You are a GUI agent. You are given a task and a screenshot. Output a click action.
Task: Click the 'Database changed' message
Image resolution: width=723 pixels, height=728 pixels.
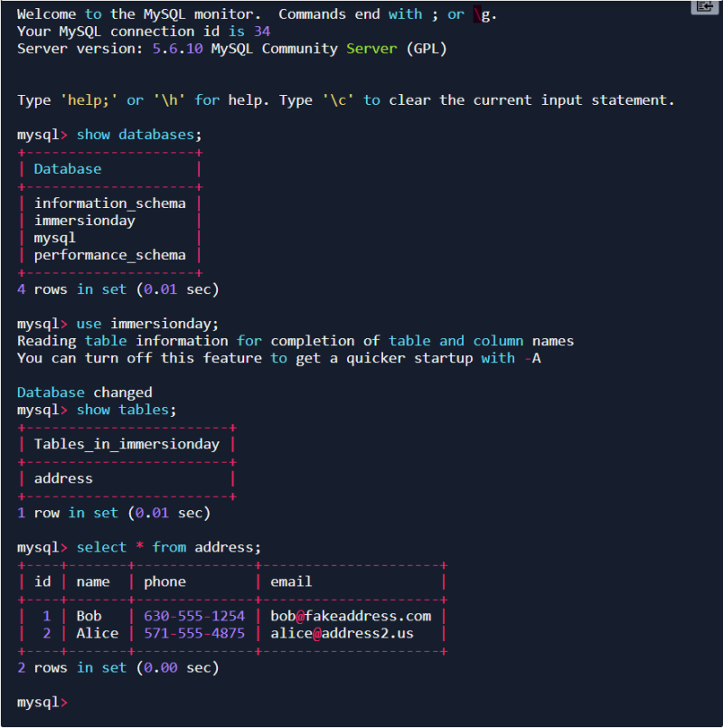84,392
